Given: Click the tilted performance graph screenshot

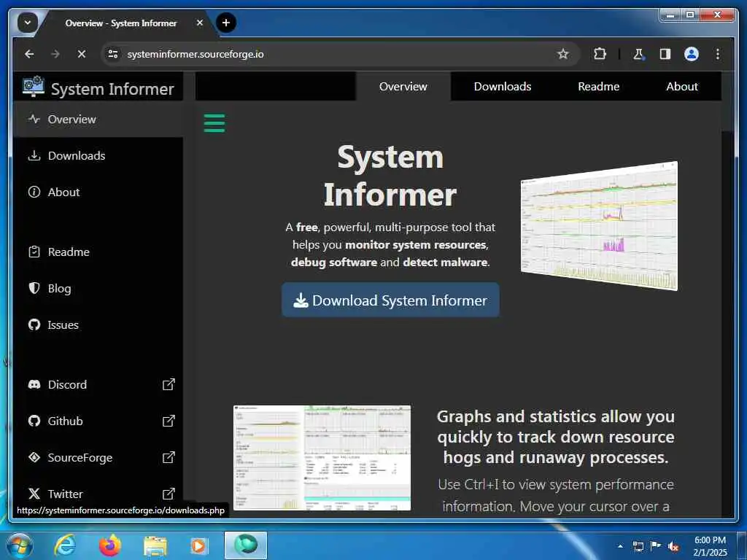Looking at the screenshot, I should [599, 226].
